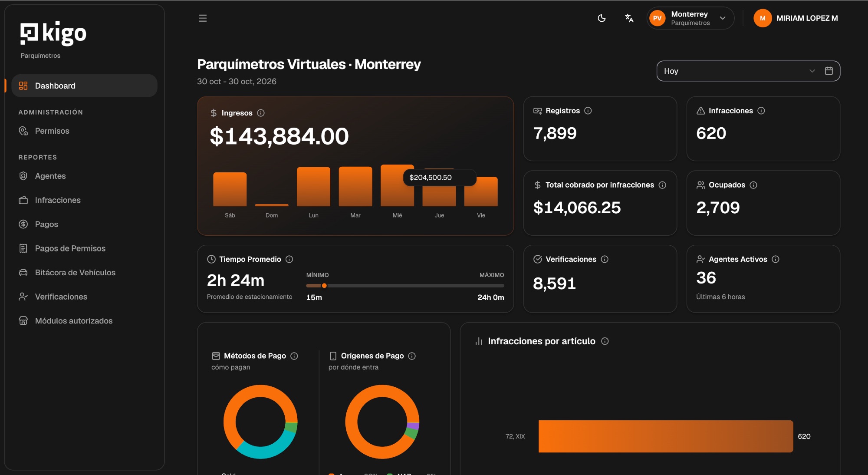Open Verificaciones in the sidebar
The width and height of the screenshot is (868, 475).
[x=84, y=297]
